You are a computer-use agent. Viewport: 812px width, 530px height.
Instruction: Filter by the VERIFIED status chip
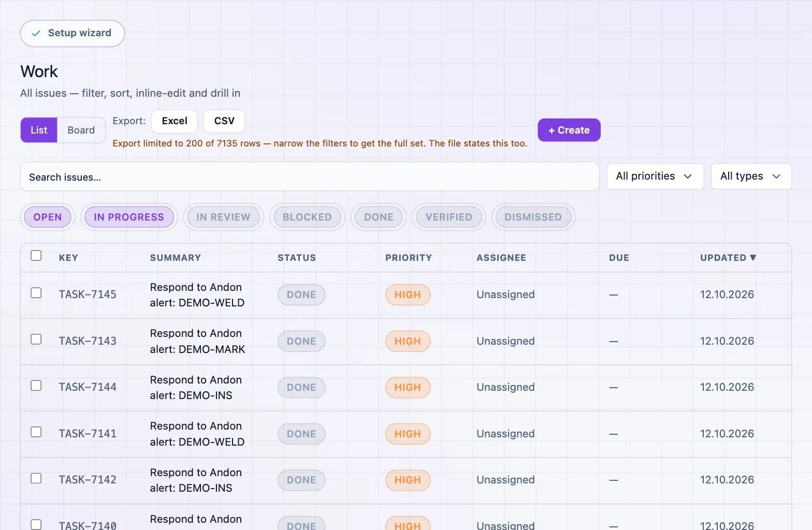pyautogui.click(x=449, y=217)
